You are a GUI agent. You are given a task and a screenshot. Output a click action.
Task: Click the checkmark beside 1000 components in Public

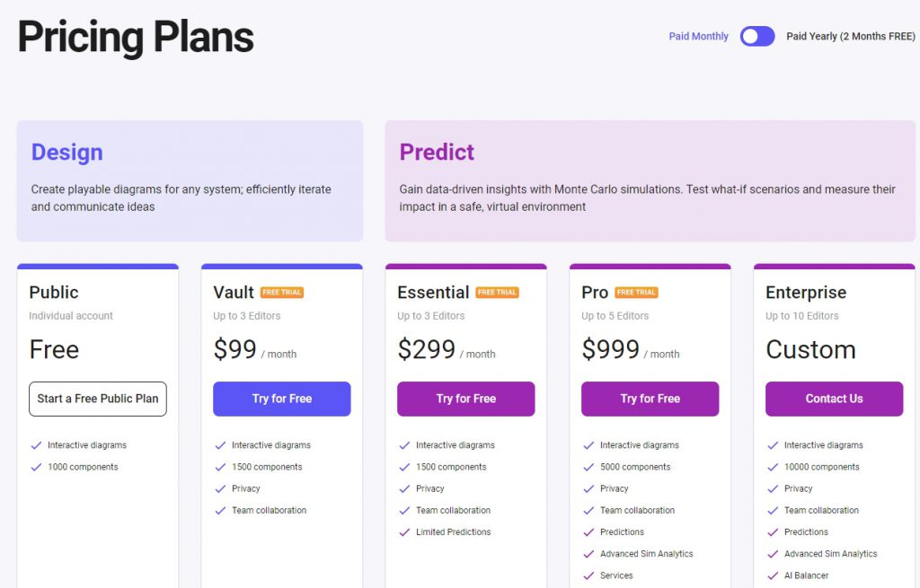36,467
